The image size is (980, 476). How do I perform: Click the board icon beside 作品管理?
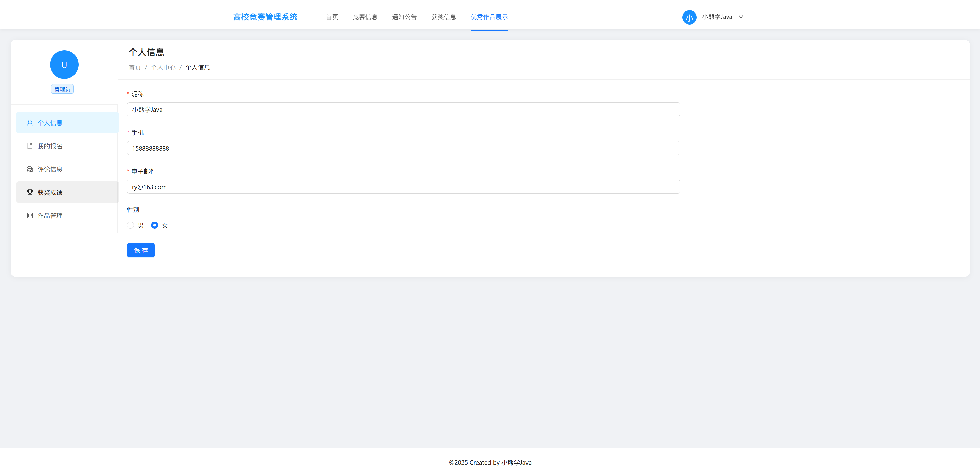pyautogui.click(x=30, y=215)
